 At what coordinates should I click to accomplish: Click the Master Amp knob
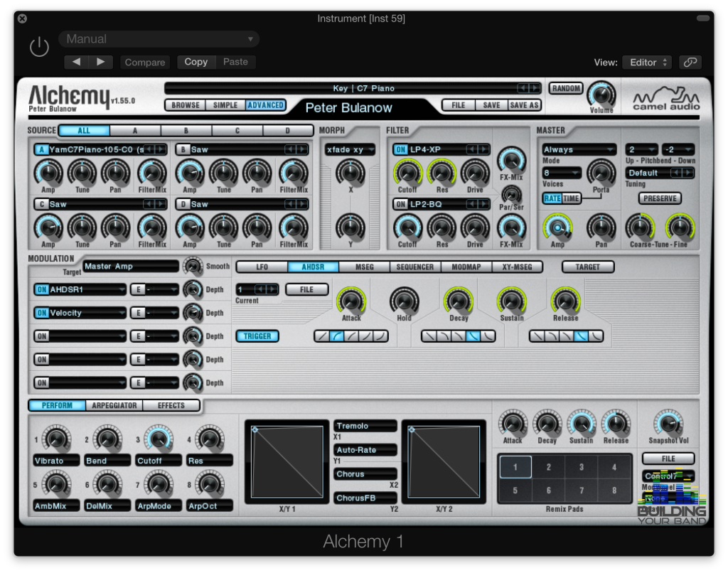click(557, 227)
